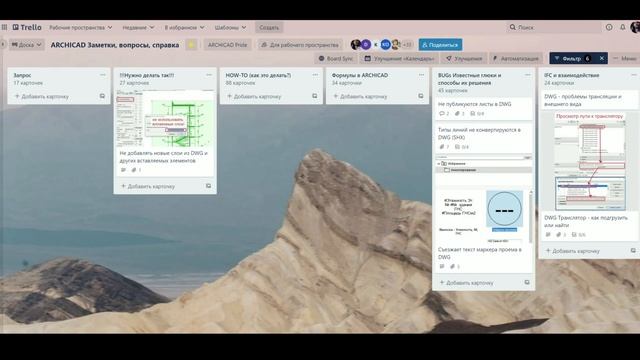This screenshot has height=360, width=640.
Task: Open list actions menu for !!!Нужно делать так!!!
Action: [x=209, y=75]
